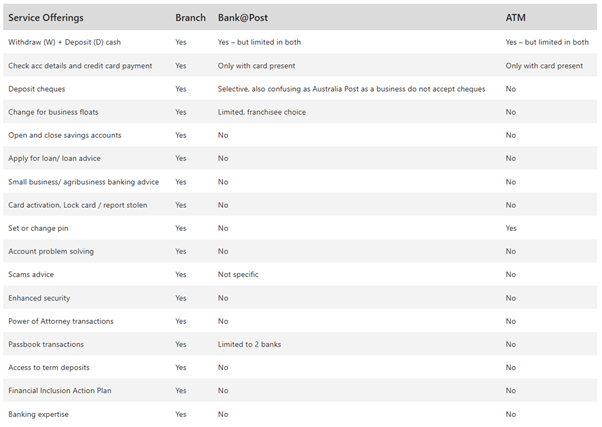This screenshot has height=427, width=602.
Task: Click 'Apply for loan/ loan advice' label
Action: click(54, 158)
